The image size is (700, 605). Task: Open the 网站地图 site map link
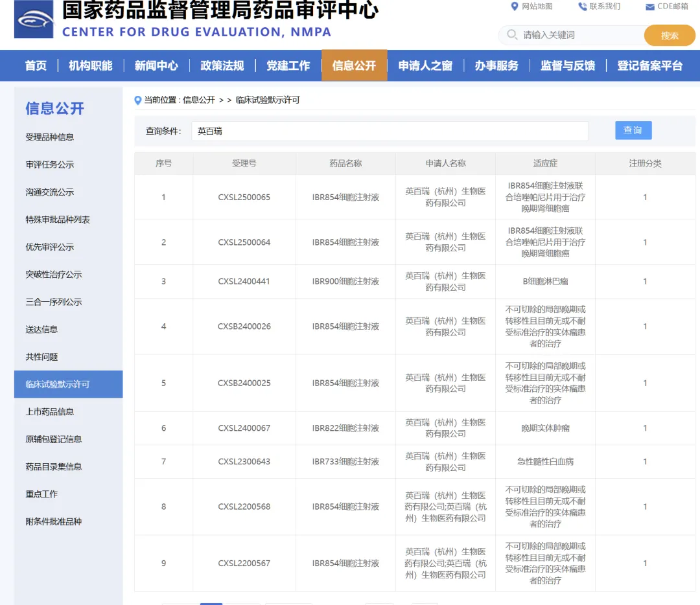point(537,6)
